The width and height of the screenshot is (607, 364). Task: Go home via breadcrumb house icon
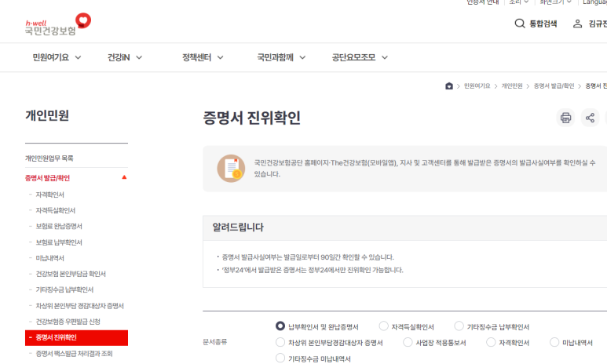[449, 86]
